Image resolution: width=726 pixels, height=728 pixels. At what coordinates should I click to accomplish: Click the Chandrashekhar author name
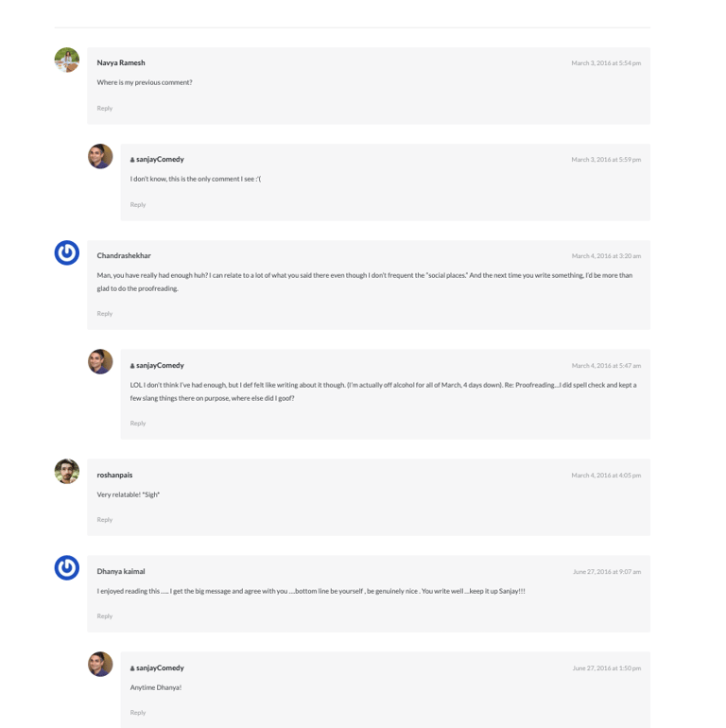[124, 255]
